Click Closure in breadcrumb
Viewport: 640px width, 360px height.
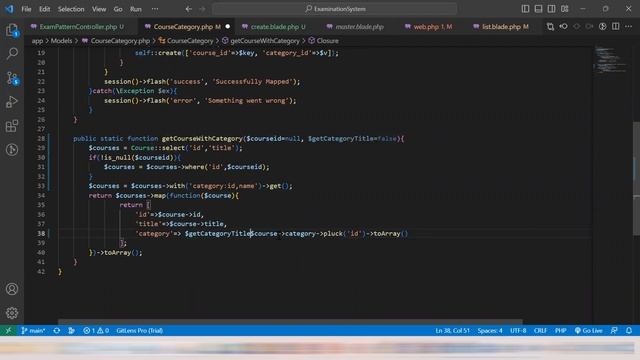[x=324, y=41]
